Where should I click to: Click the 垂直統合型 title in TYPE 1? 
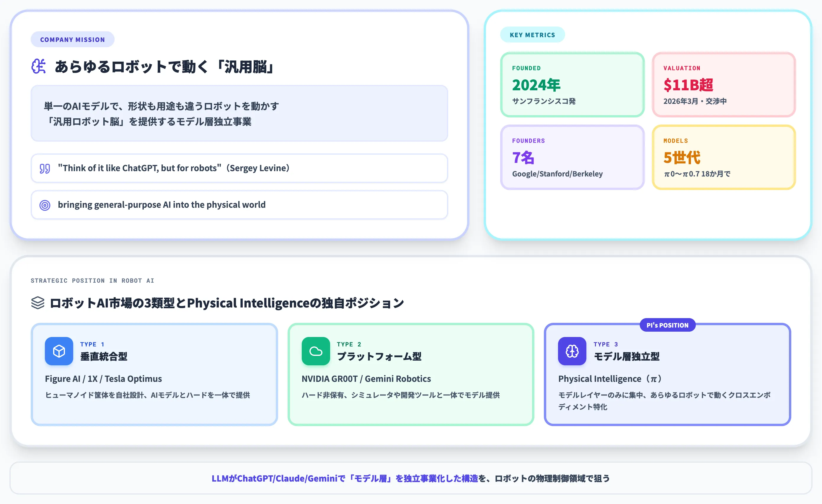click(103, 356)
